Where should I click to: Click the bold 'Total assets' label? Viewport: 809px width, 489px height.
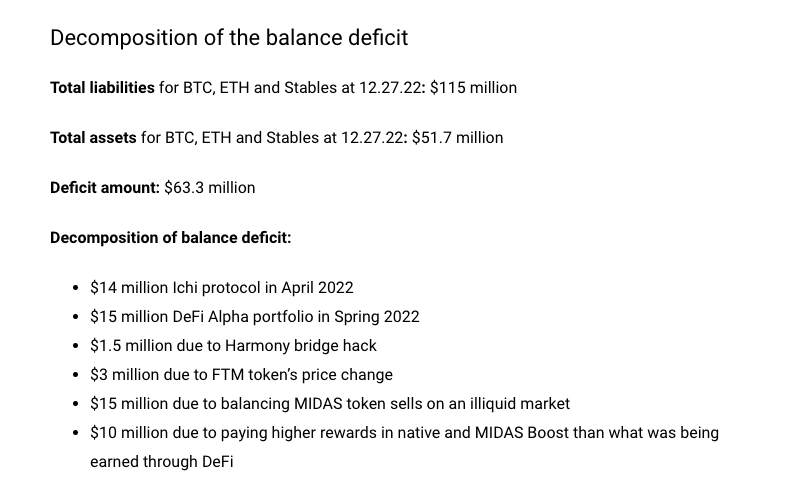[93, 138]
